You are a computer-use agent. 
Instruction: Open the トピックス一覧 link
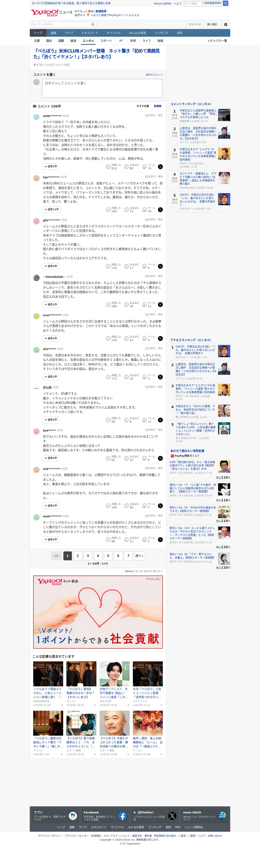point(217,41)
